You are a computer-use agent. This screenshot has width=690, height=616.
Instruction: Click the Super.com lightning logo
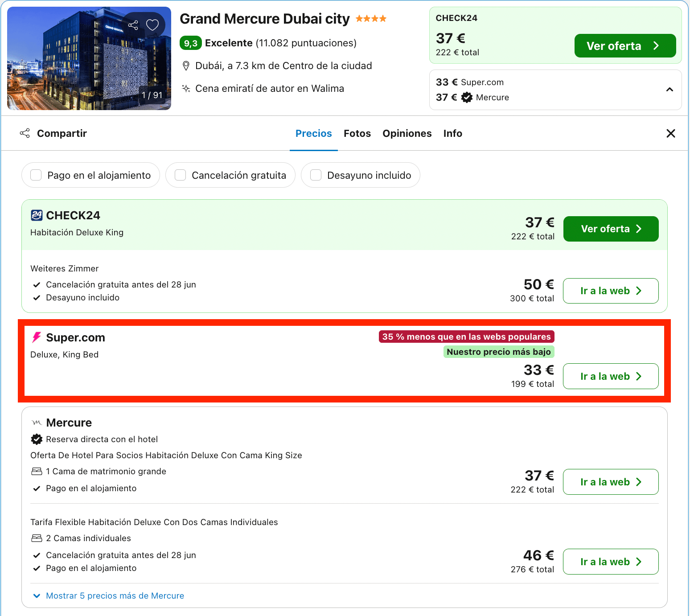[x=37, y=337]
